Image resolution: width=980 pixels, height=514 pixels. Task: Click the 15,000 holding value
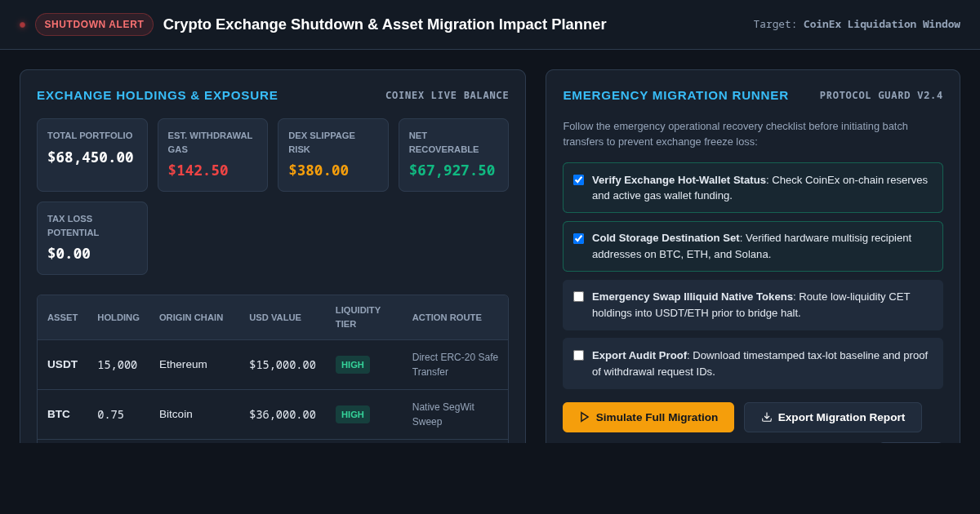coord(118,365)
